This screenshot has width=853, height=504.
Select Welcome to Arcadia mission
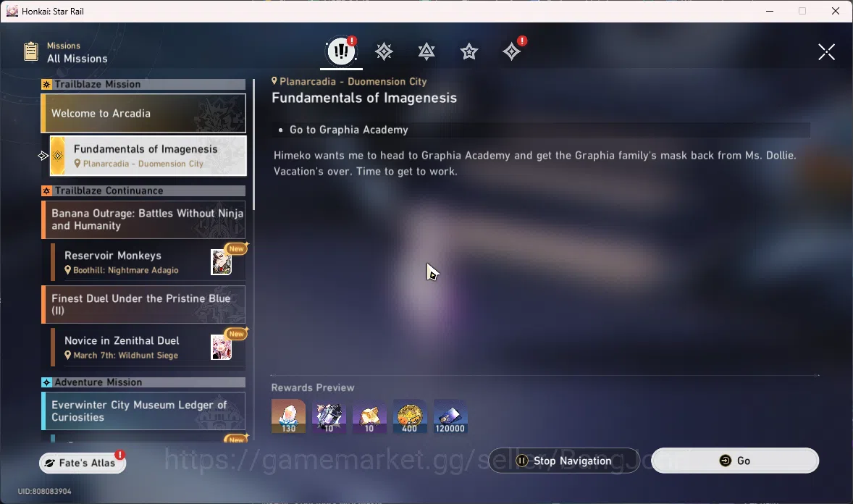point(143,113)
